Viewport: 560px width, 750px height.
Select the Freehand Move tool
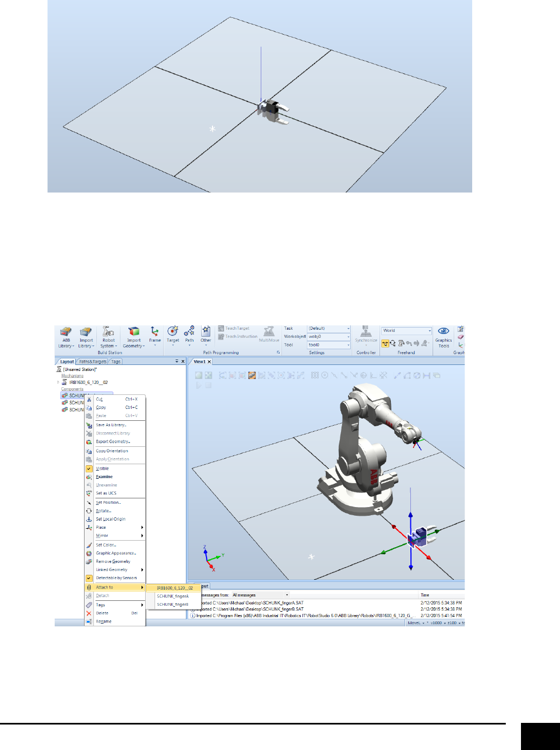(385, 343)
